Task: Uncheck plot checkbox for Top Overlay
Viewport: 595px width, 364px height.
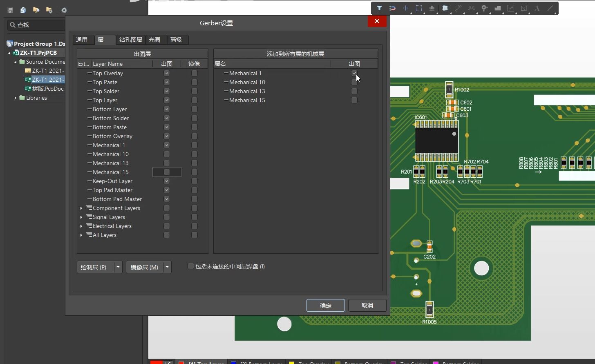Action: click(167, 73)
